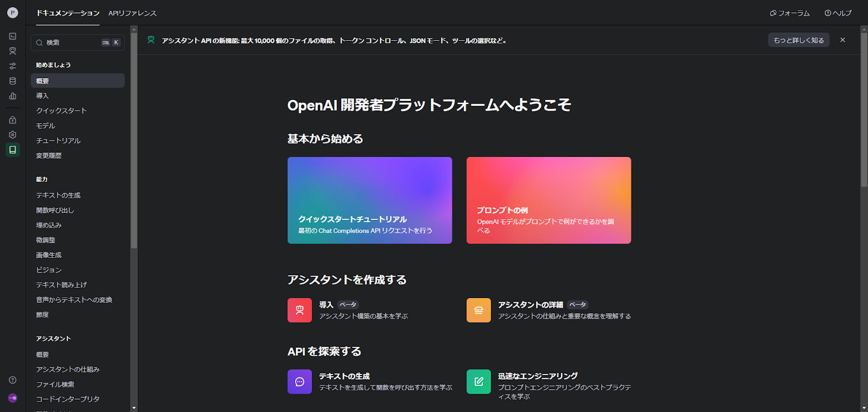The height and width of the screenshot is (412, 868).
Task: Open the プロンプトの例 card
Action: click(548, 200)
